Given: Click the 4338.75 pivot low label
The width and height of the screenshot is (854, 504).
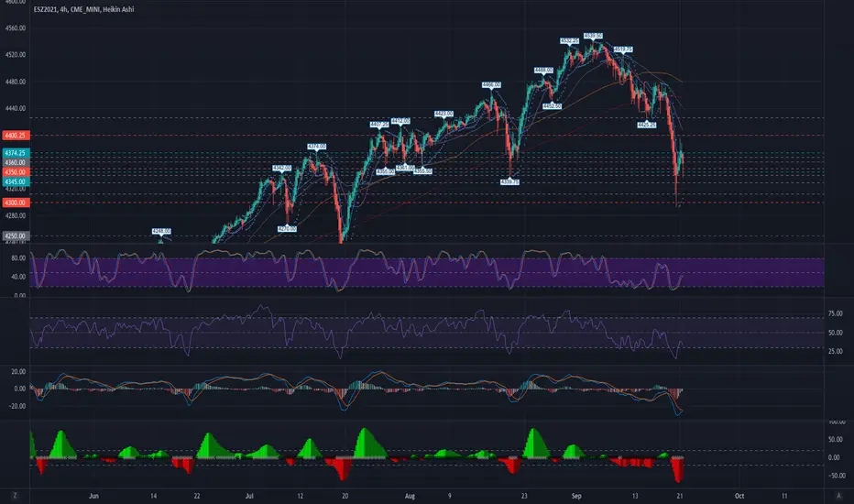Looking at the screenshot, I should point(509,182).
